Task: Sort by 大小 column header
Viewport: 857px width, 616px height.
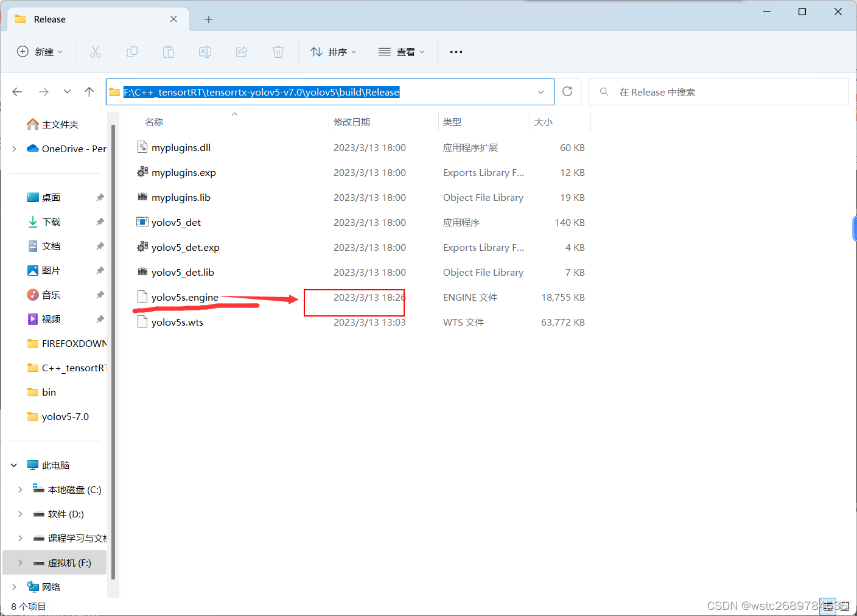Action: point(544,122)
